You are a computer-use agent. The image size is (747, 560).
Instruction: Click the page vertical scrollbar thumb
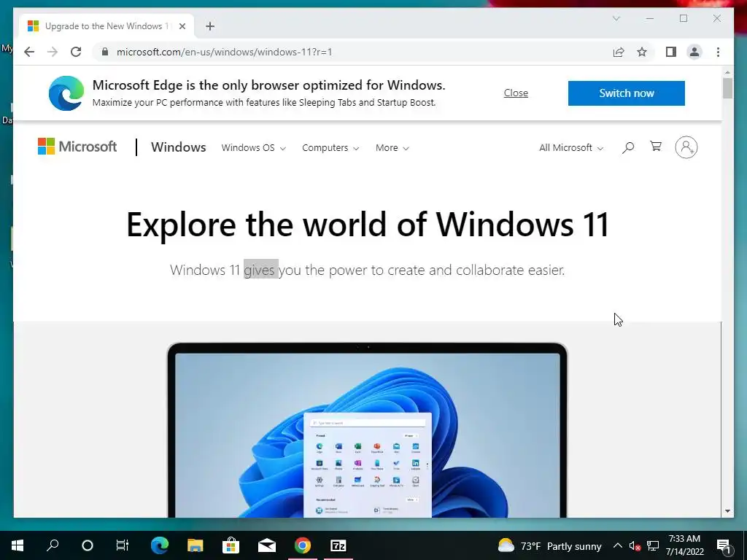(727, 88)
